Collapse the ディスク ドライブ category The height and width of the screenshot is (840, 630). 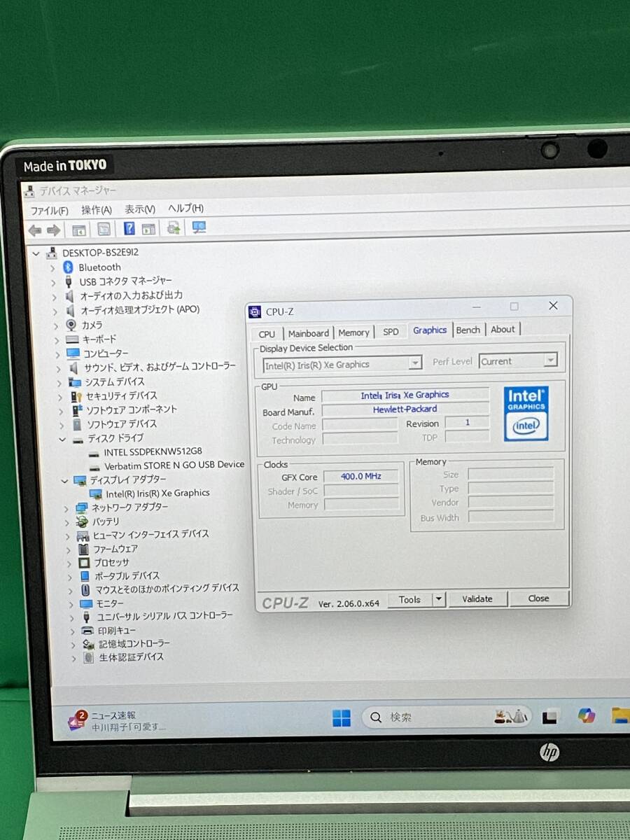pos(62,440)
